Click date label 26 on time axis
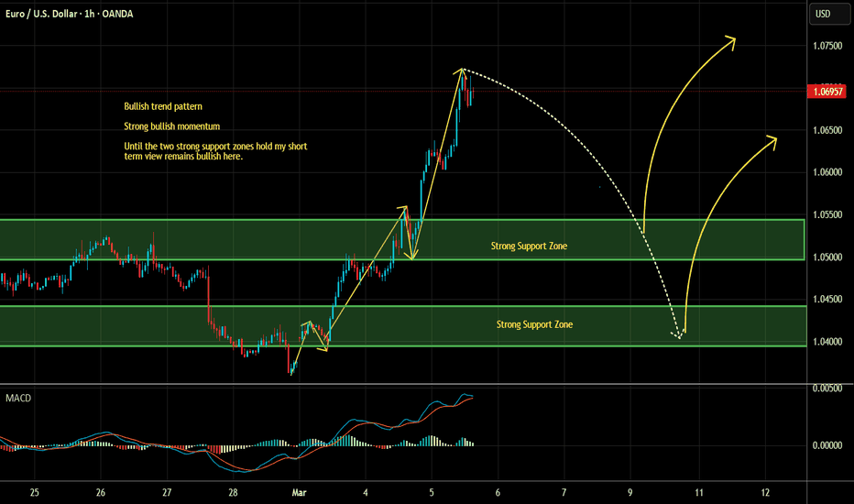This screenshot has height=504, width=854. click(x=101, y=493)
